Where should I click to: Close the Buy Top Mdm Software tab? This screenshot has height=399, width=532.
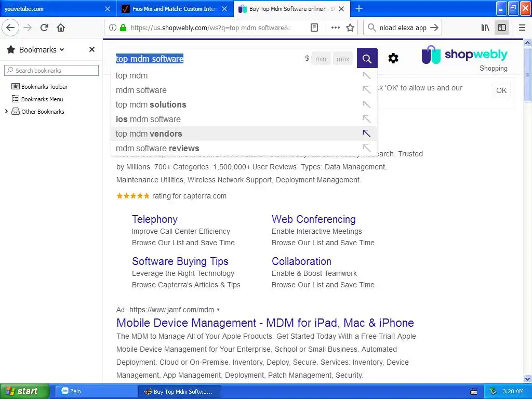click(x=341, y=9)
